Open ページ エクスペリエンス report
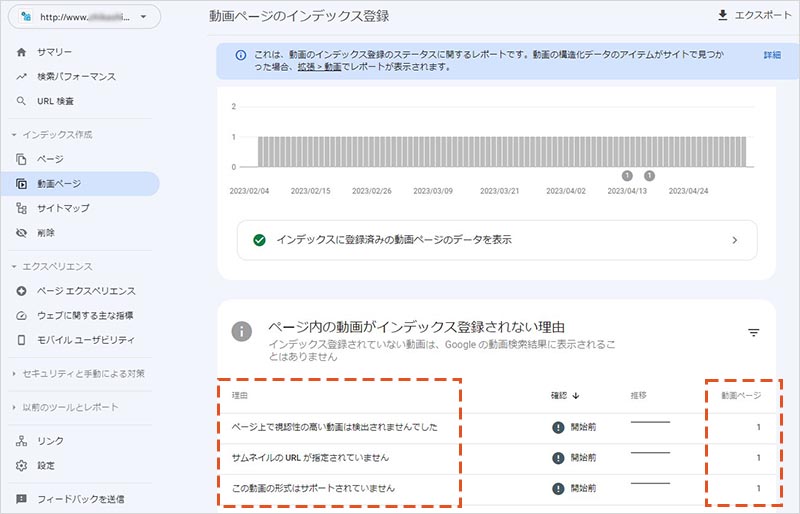800x514 pixels. point(86,290)
